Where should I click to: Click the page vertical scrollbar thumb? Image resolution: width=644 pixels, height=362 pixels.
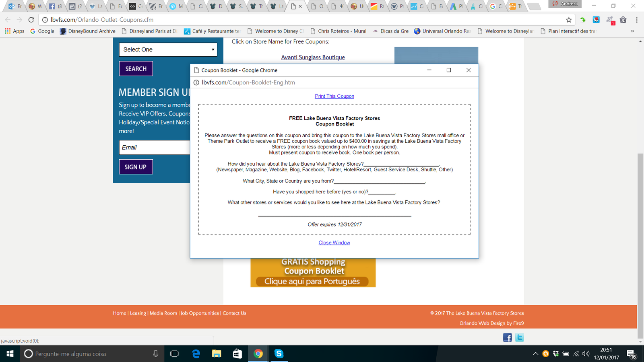click(x=640, y=246)
